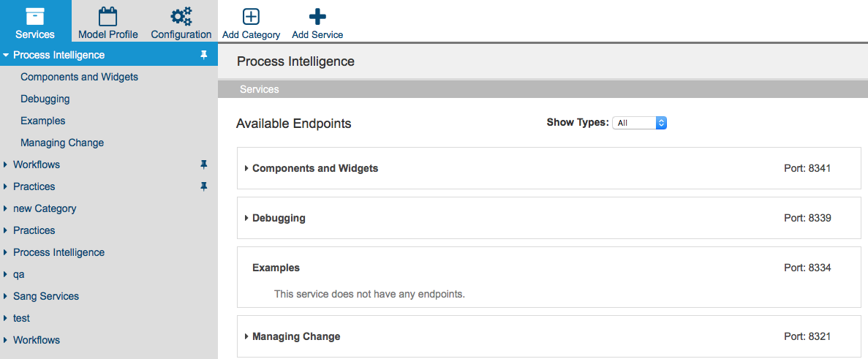Click the Add Category plus-box icon
The height and width of the screenshot is (359, 868).
[252, 16]
